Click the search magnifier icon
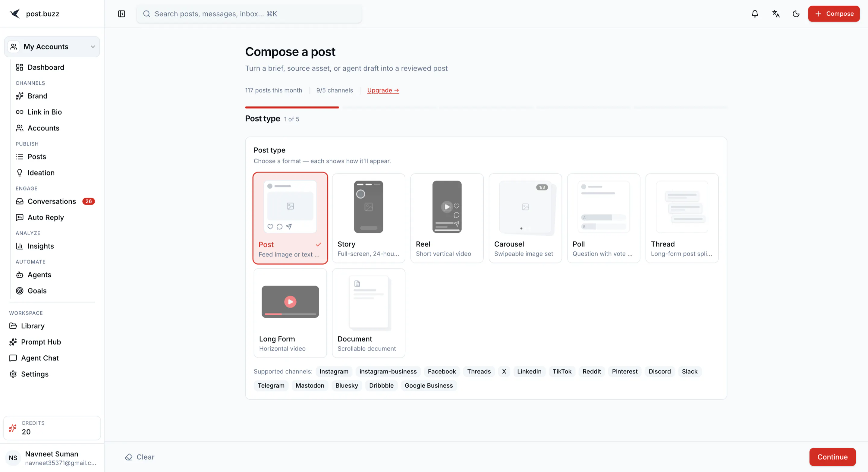868x472 pixels. click(146, 14)
